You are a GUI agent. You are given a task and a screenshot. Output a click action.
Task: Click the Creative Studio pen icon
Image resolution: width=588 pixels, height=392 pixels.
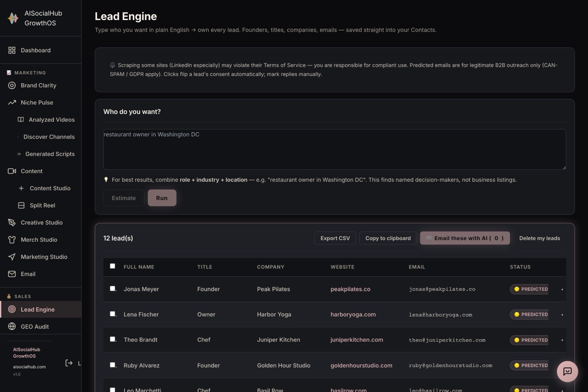[x=12, y=222]
